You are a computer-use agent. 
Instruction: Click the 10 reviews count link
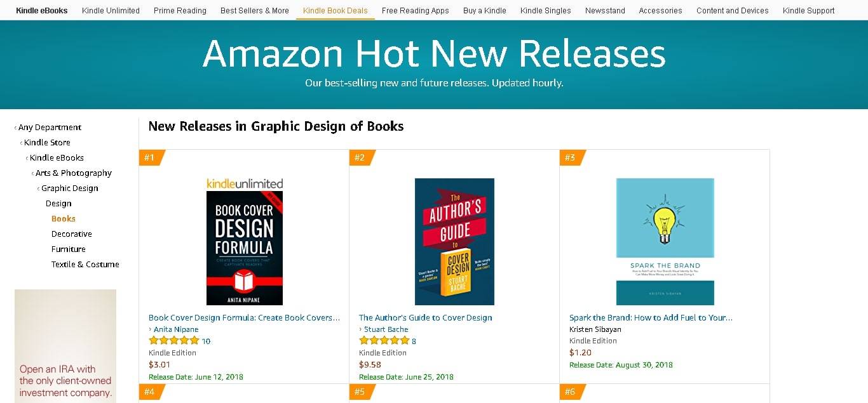(x=206, y=341)
